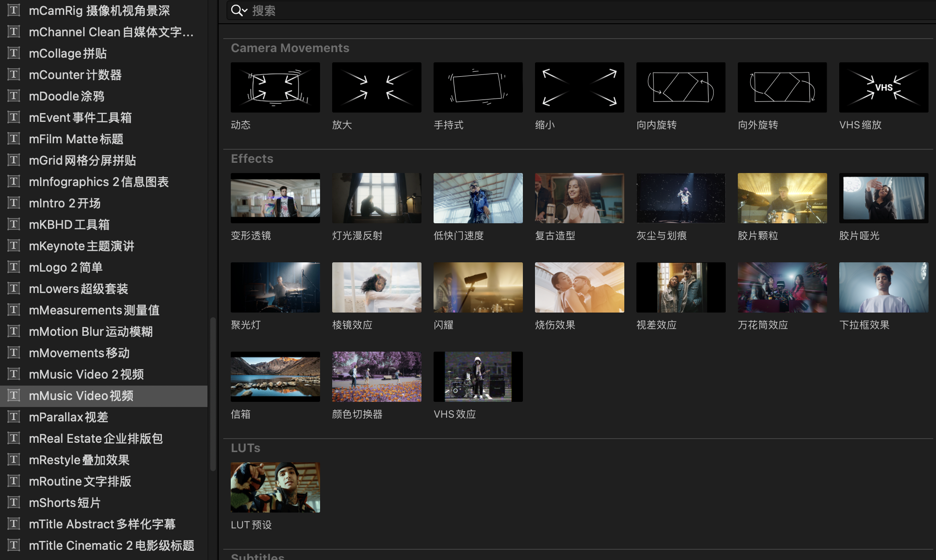Open the mMeasurements 测量值 category
Image resolution: width=936 pixels, height=560 pixels.
(x=104, y=310)
